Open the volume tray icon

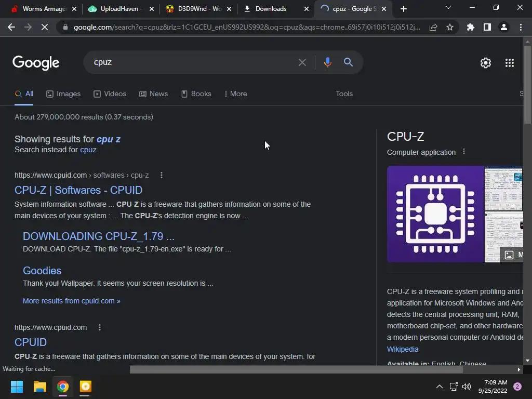pos(467,387)
